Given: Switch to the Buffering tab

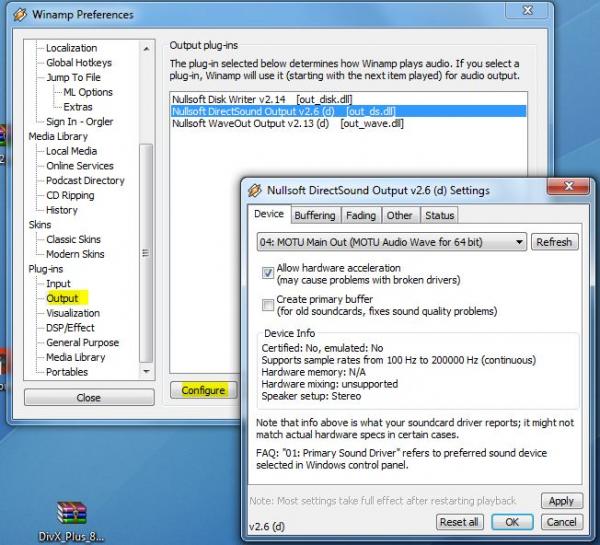Looking at the screenshot, I should coord(315,215).
